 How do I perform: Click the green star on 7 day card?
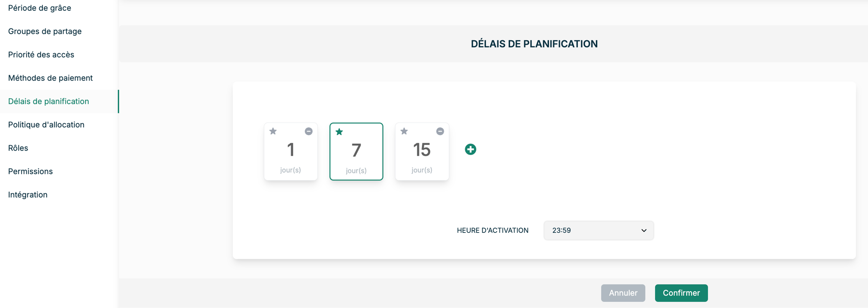click(339, 132)
